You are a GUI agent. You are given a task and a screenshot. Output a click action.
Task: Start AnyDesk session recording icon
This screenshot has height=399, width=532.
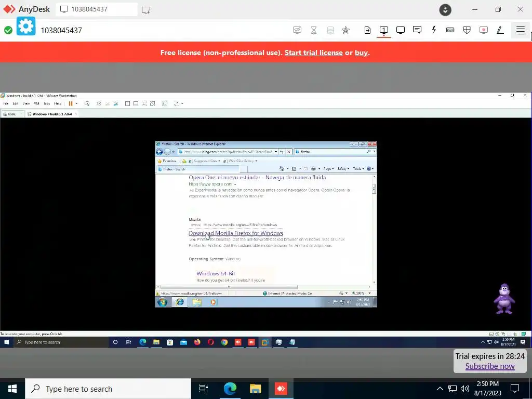point(484,30)
